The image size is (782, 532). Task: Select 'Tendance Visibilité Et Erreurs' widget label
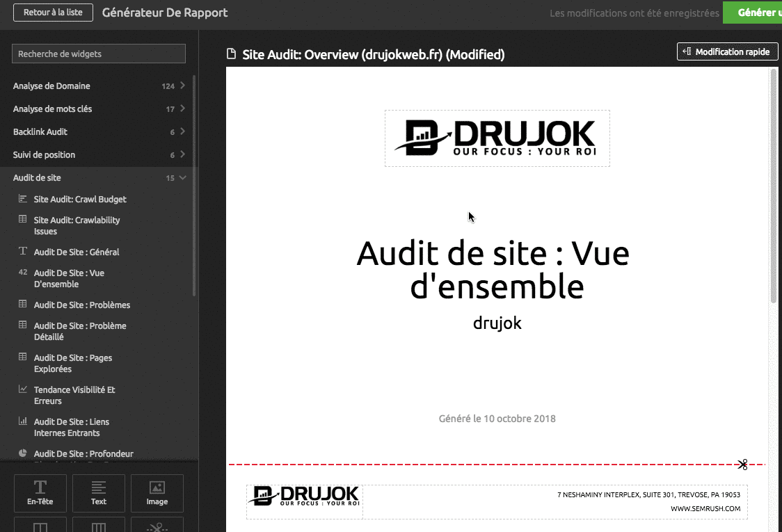74,395
